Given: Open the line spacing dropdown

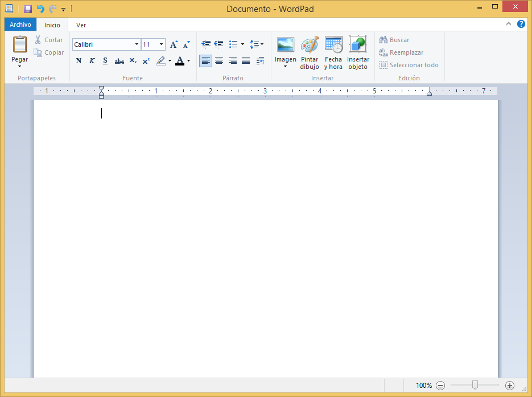Looking at the screenshot, I should (257, 44).
